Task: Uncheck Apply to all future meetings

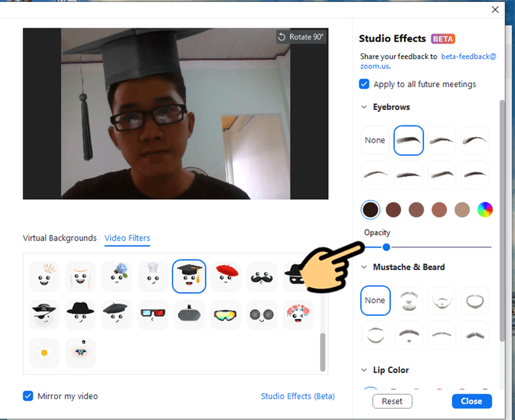Action: [x=364, y=84]
